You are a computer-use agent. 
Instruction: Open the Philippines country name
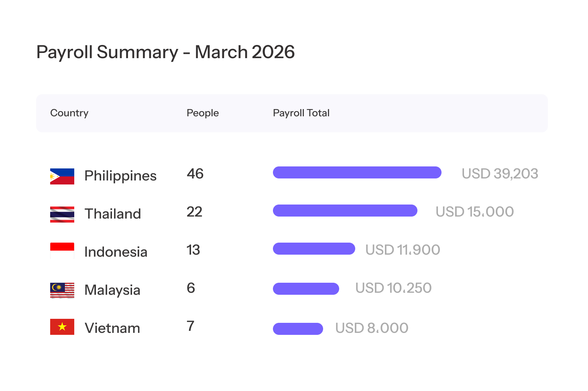120,176
